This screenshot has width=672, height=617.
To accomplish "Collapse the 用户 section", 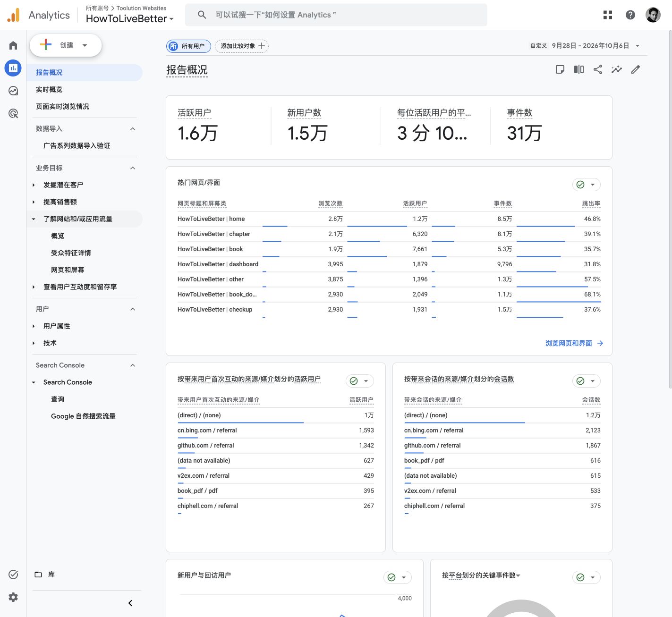I will click(133, 309).
